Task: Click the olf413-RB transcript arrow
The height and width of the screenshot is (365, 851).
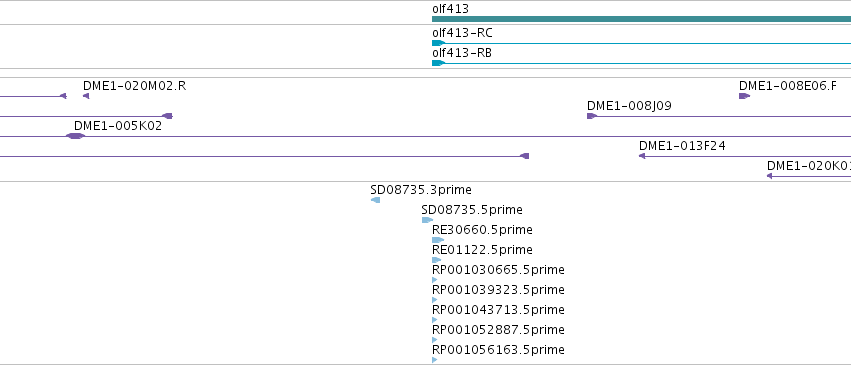Action: (439, 63)
